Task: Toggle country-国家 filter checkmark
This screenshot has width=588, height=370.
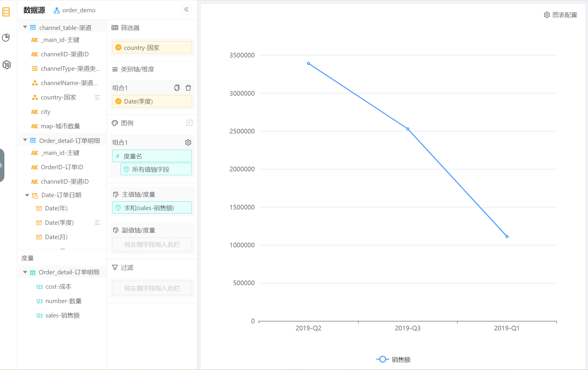Action: click(x=119, y=48)
